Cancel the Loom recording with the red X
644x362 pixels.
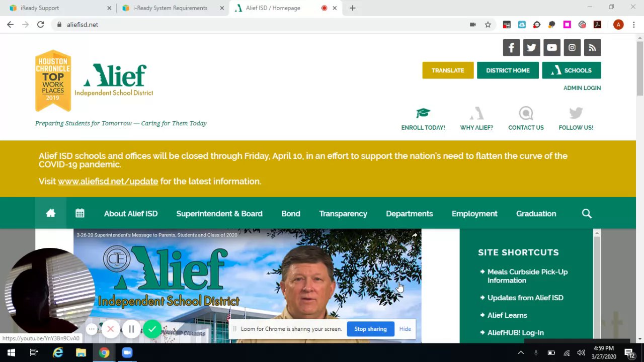coord(111,329)
